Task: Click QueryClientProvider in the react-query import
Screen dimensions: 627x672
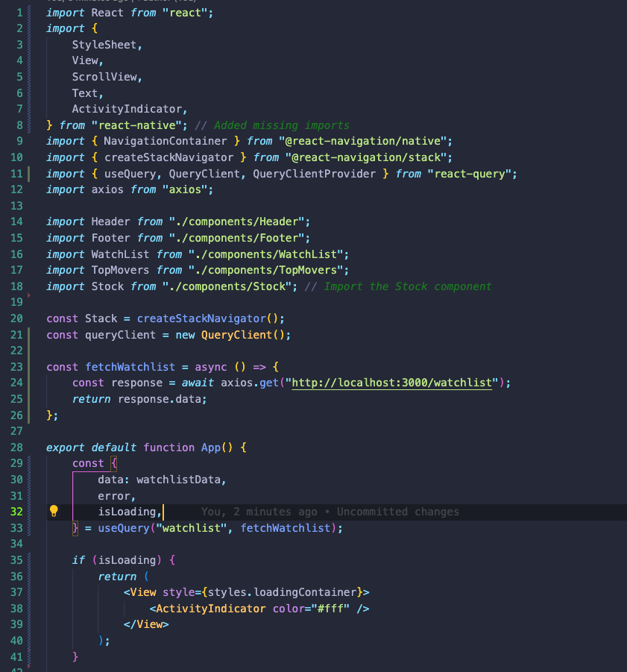Action: 314,174
